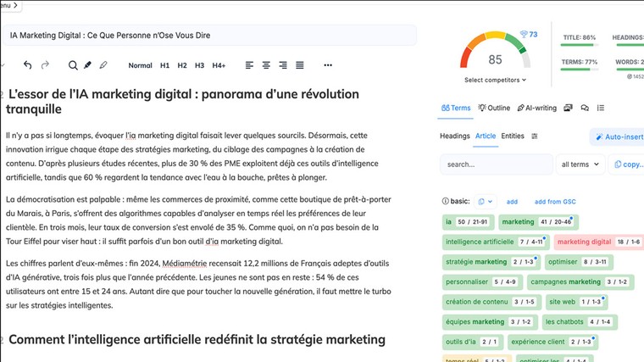Click the trophy score 73 icon
Screen dimensions: 644x362
(x=529, y=35)
